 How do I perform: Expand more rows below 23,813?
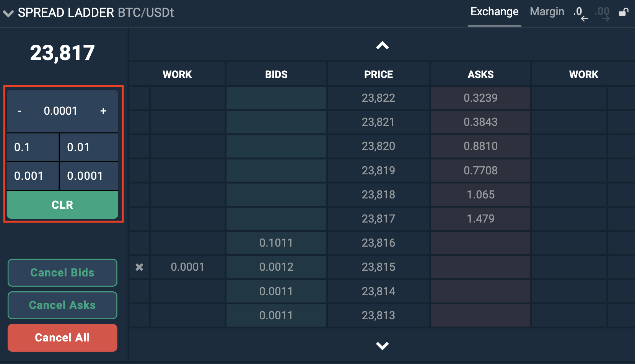click(x=381, y=346)
